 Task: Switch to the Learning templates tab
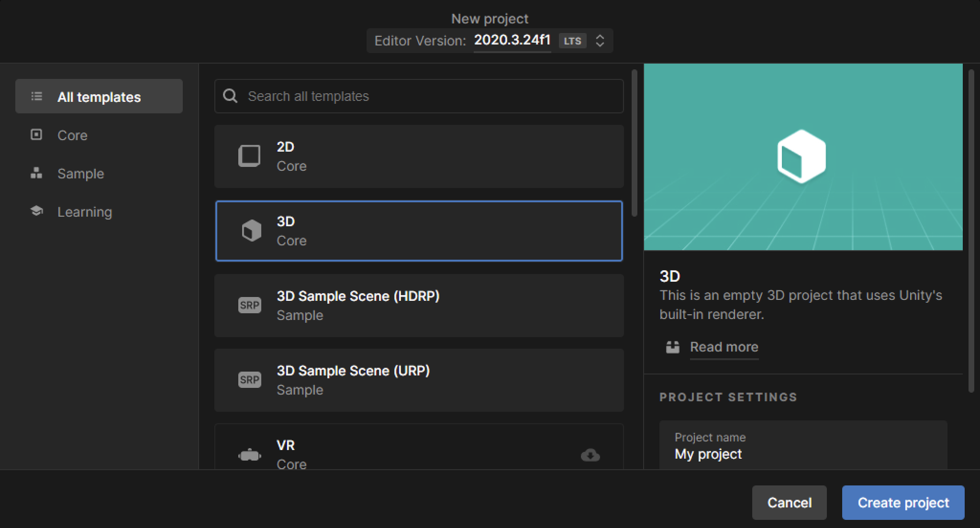tap(85, 212)
